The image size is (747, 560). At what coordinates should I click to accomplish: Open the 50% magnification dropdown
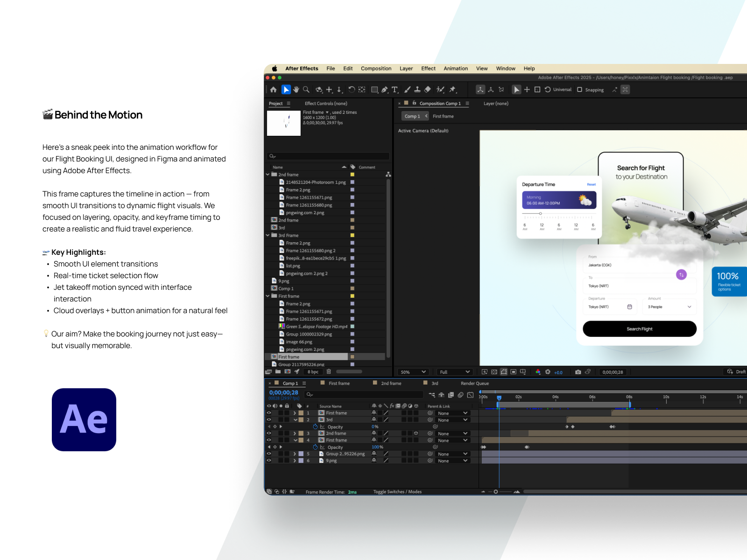(413, 372)
